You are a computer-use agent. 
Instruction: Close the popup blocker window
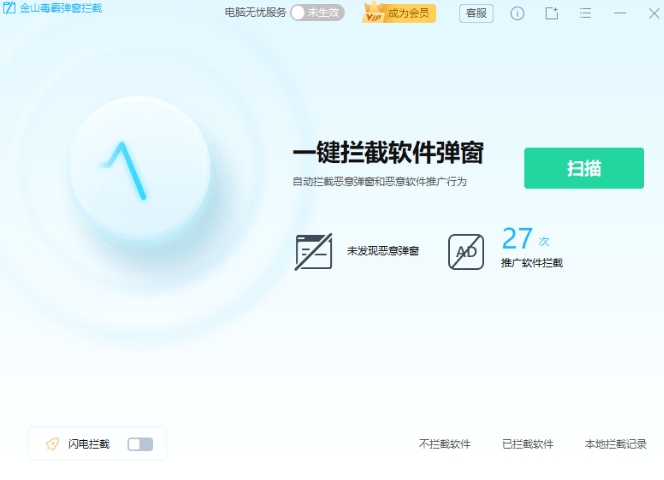654,14
